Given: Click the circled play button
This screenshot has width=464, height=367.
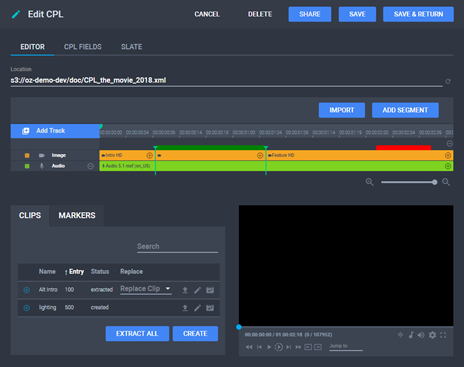Looking at the screenshot, I should (279, 347).
